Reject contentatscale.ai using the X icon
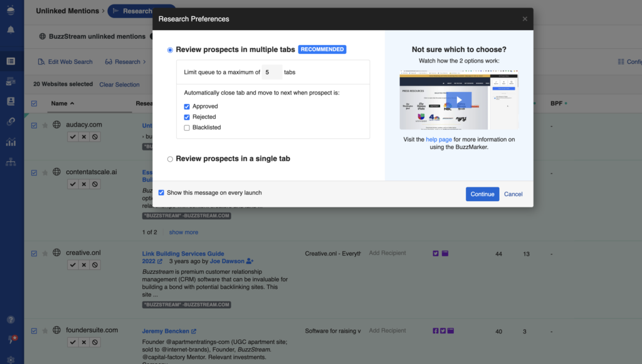The width and height of the screenshot is (642, 364). point(84,184)
